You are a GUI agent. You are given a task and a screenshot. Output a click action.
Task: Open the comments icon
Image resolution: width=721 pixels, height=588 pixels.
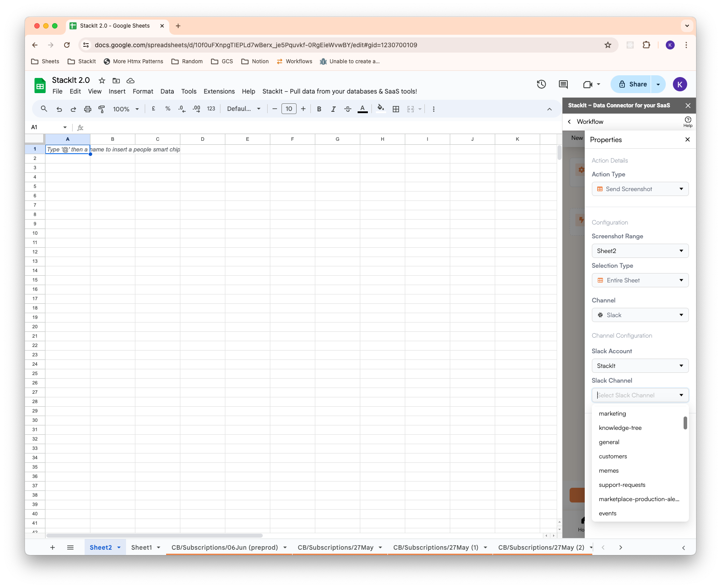(563, 84)
